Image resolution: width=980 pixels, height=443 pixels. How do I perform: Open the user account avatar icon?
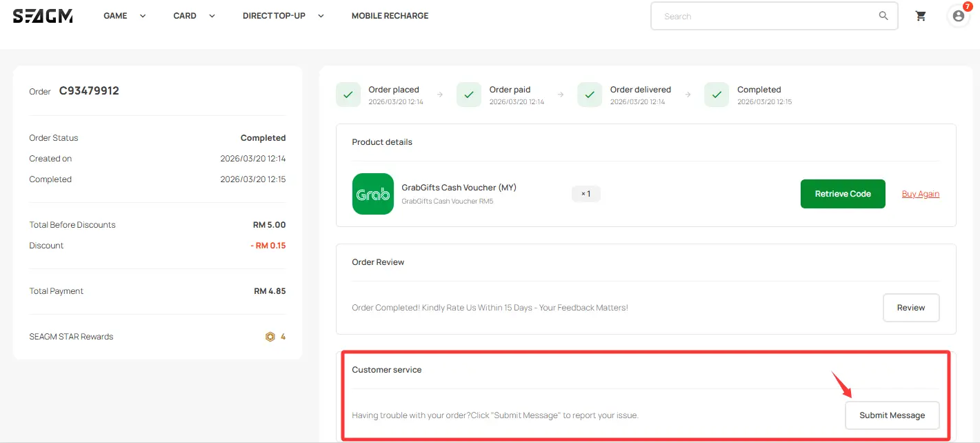coord(958,16)
